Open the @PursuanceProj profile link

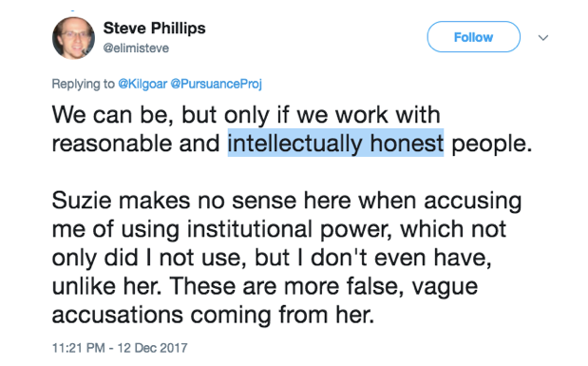click(x=216, y=84)
